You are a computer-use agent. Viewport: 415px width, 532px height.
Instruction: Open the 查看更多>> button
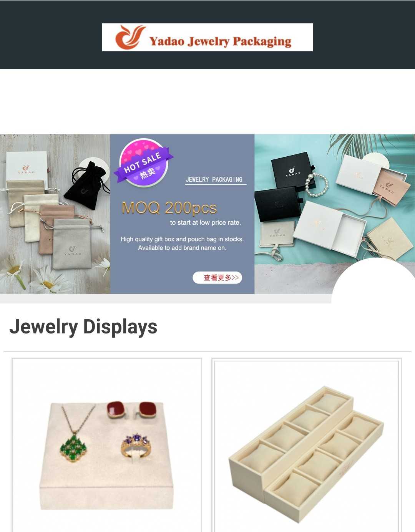(217, 277)
